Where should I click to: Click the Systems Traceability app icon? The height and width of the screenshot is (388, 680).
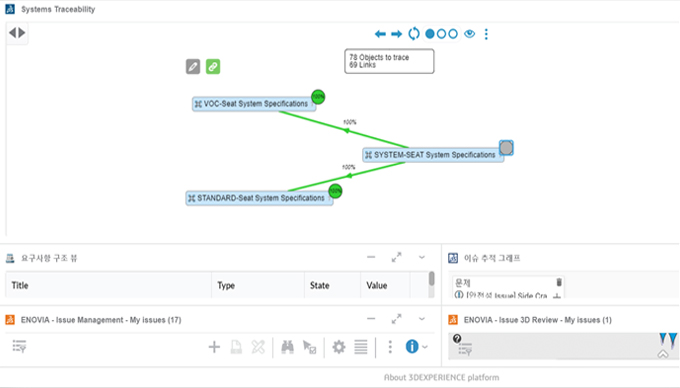point(10,9)
